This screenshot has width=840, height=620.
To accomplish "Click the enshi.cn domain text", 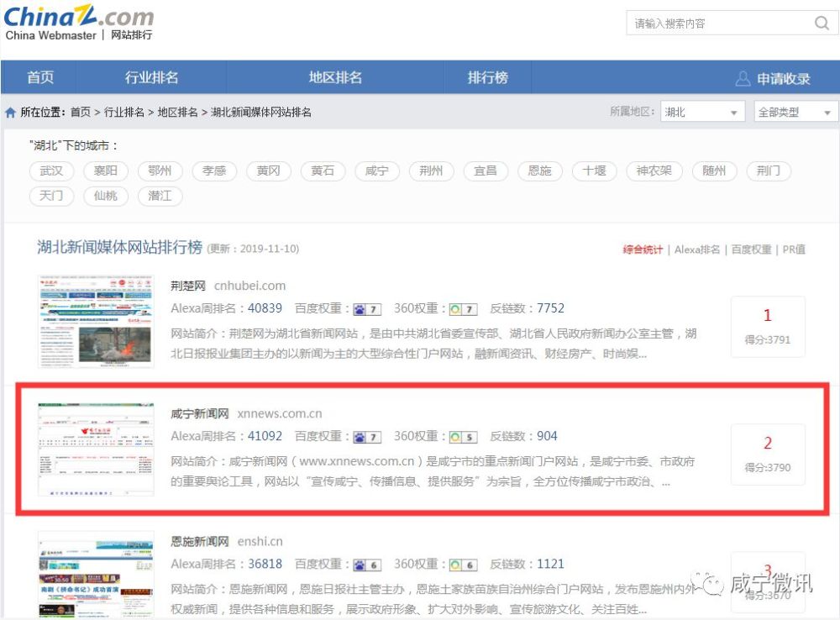I will click(x=260, y=542).
